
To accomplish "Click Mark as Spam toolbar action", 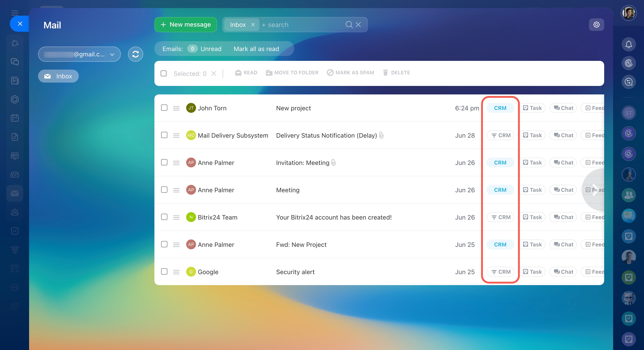I will point(350,73).
